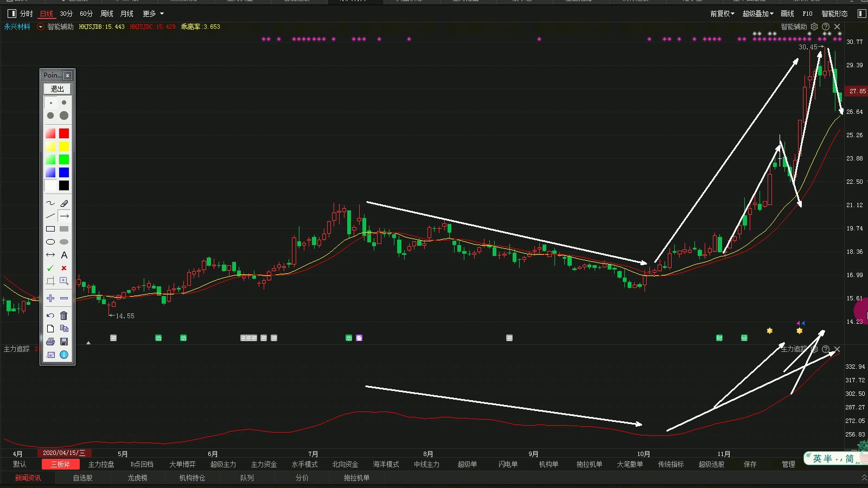
Task: Close the Pointer palette window
Action: point(68,75)
